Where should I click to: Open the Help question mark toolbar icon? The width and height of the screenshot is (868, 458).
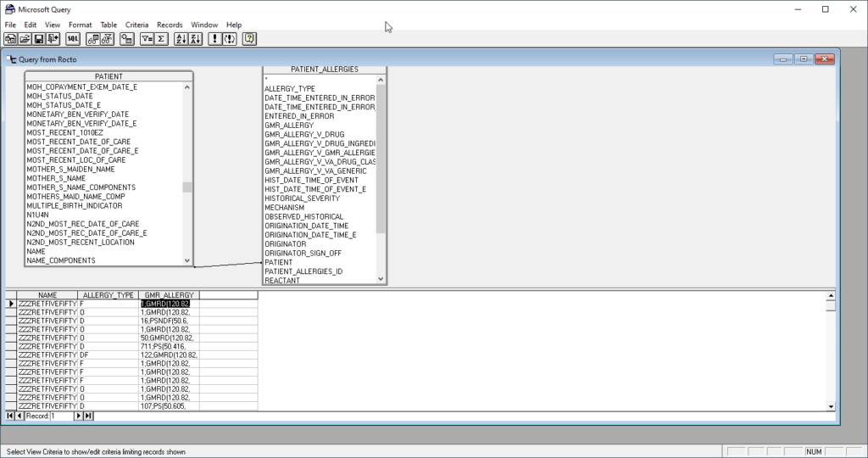249,39
